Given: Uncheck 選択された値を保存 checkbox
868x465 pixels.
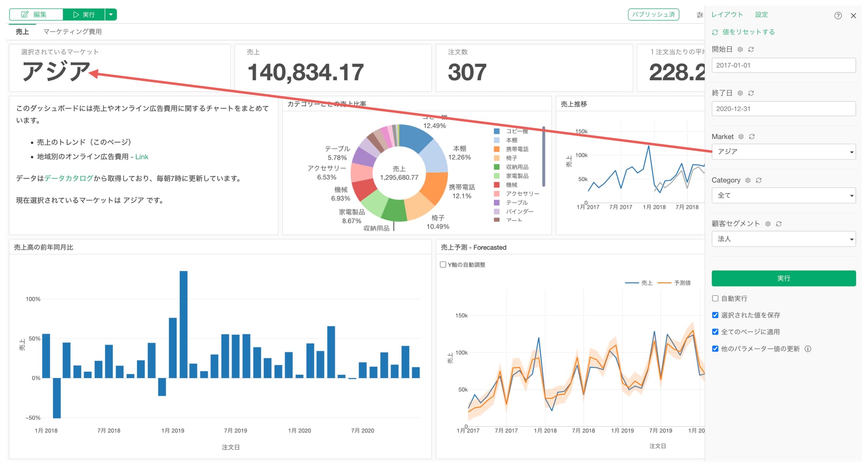Looking at the screenshot, I should (x=715, y=315).
